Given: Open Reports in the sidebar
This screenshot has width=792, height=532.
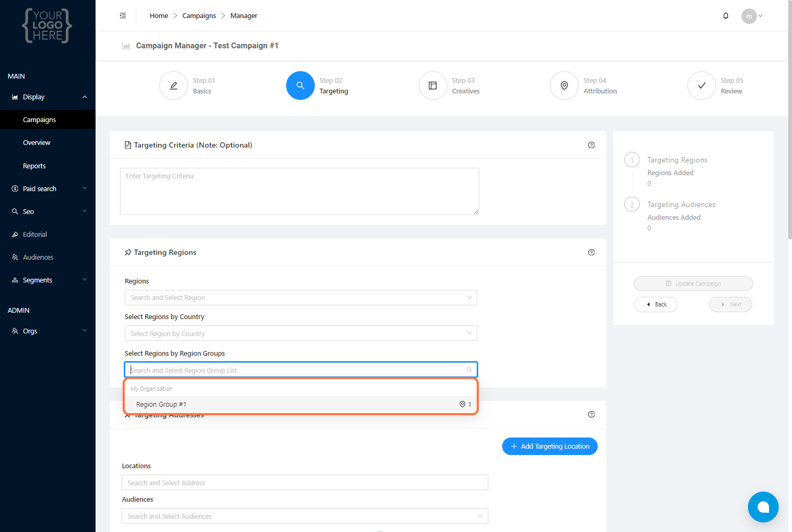Looking at the screenshot, I should click(x=35, y=166).
